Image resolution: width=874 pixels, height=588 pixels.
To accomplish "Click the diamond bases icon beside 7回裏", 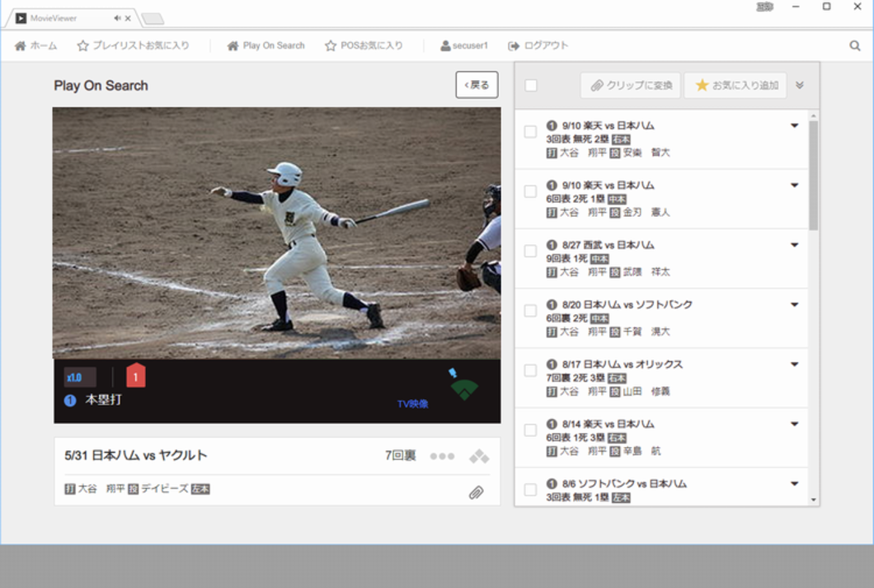I will (479, 456).
